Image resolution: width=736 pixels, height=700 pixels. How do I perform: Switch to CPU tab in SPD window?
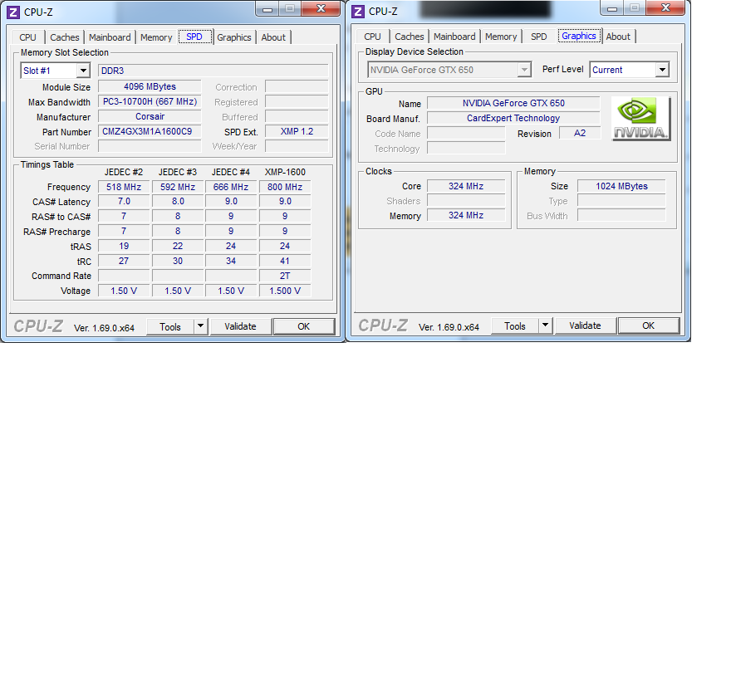(27, 37)
